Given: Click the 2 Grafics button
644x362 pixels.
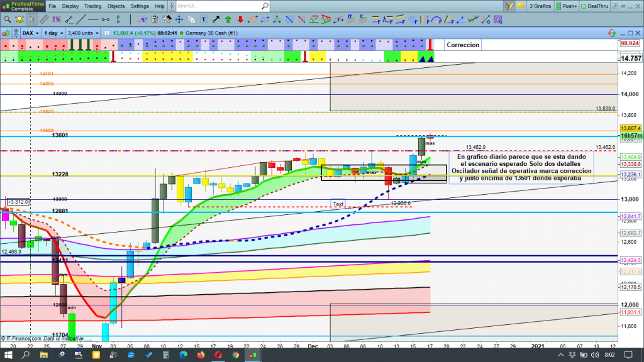Looking at the screenshot, I should (540, 6).
